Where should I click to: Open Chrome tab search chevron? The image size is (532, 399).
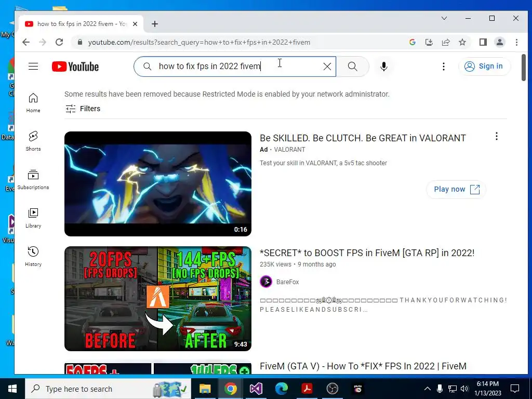(x=444, y=18)
